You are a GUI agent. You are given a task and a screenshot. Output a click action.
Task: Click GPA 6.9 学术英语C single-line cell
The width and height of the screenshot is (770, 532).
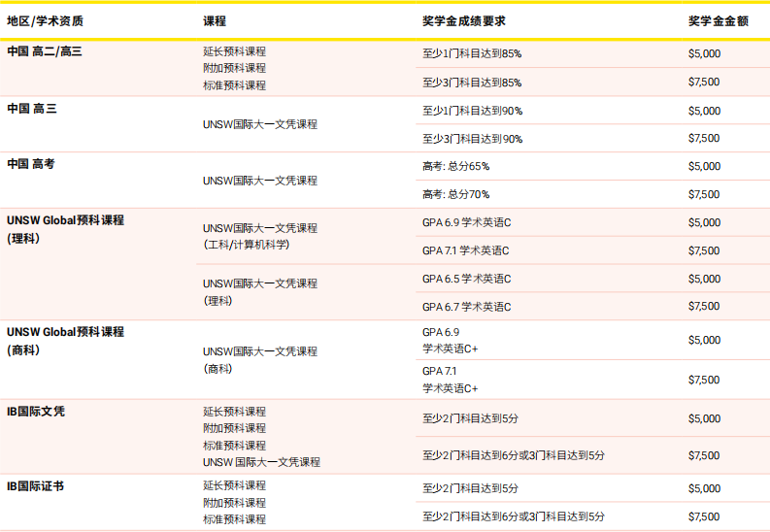point(466,222)
